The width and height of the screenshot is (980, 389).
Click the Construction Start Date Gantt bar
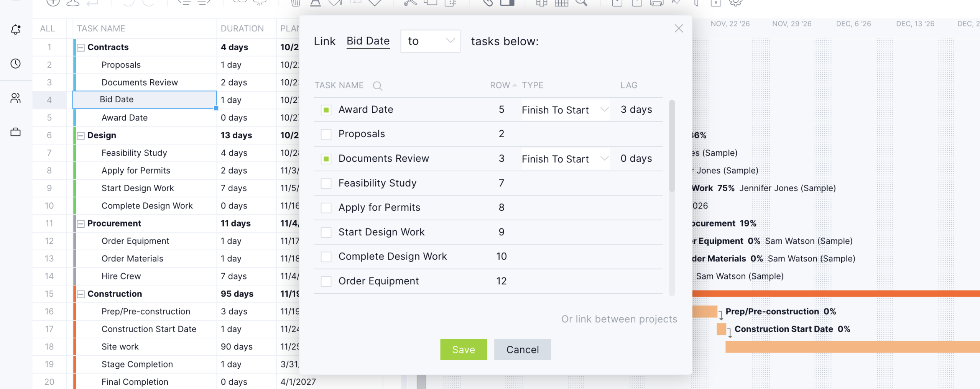[x=721, y=329]
